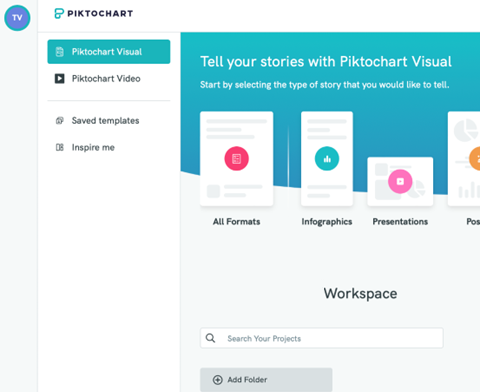Viewport: 480px width, 392px height.
Task: Choose the Presentations card
Action: (400, 182)
